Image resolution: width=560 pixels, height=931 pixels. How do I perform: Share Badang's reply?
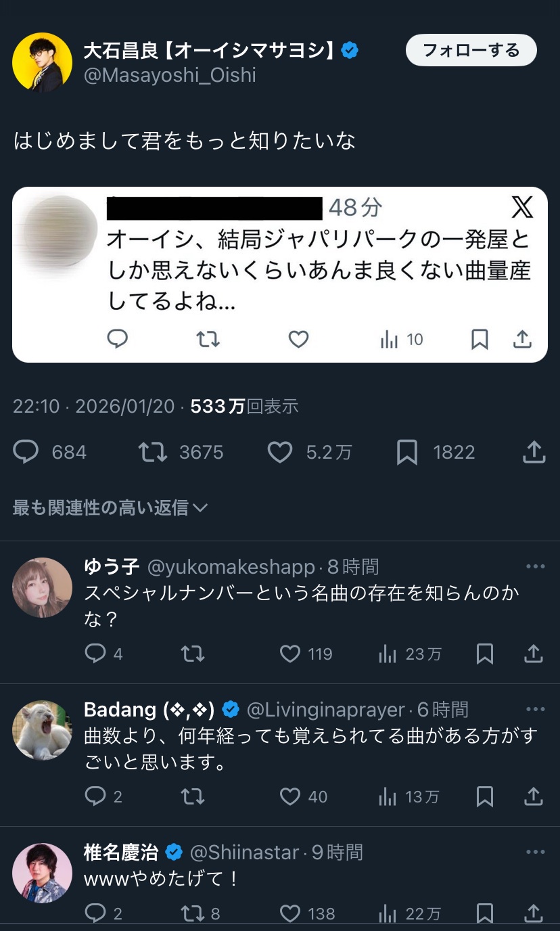[x=534, y=796]
